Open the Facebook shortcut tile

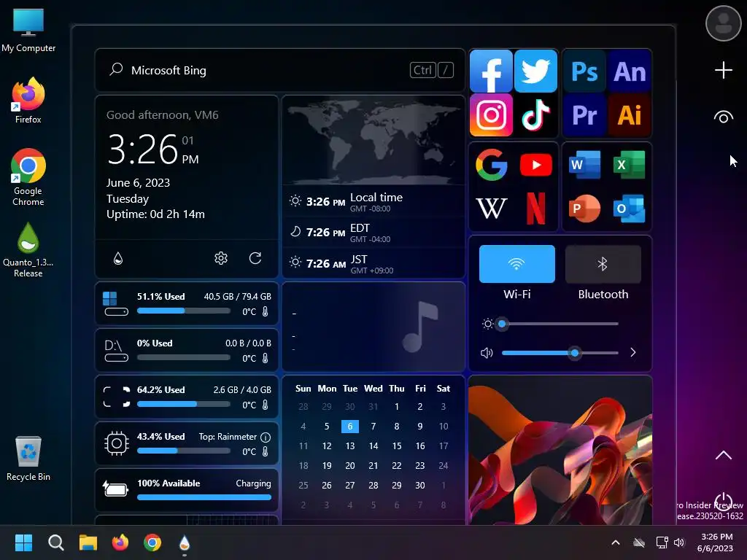[491, 71]
